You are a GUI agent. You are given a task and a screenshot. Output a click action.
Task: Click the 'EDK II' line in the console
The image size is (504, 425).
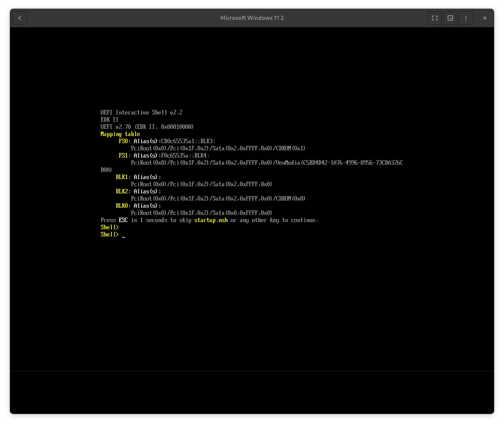(x=110, y=120)
